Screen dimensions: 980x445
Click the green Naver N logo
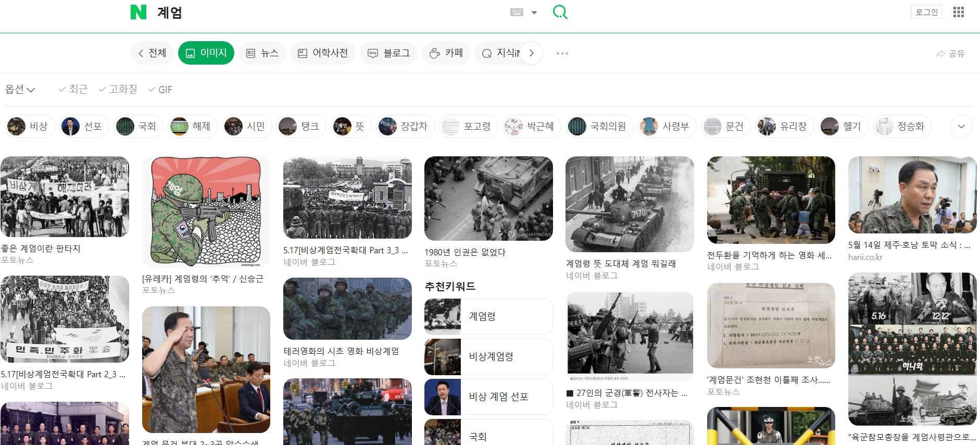[138, 12]
